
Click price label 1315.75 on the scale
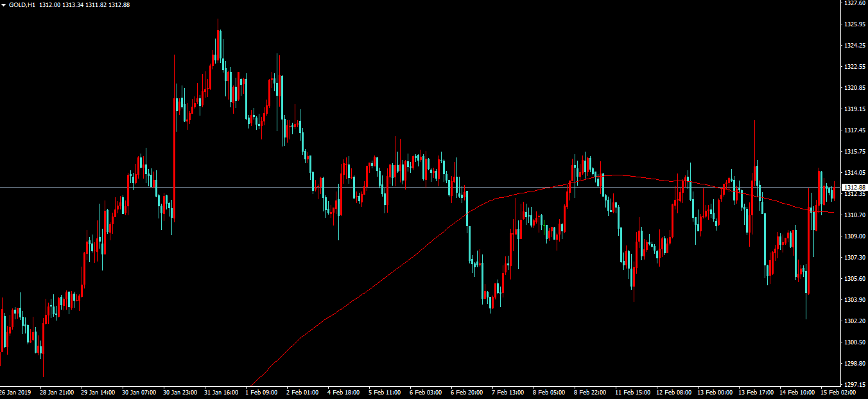tap(854, 151)
